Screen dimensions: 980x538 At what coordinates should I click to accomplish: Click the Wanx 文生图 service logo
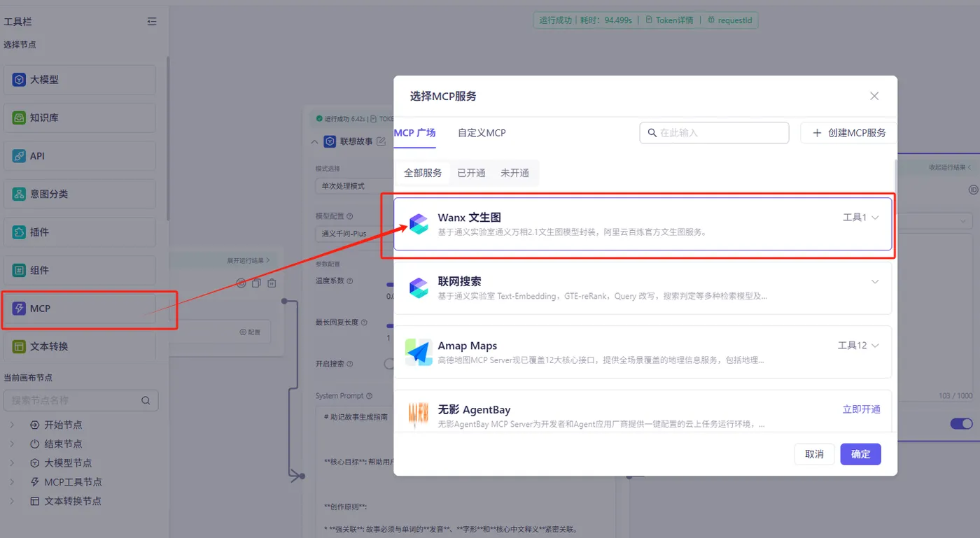(419, 224)
